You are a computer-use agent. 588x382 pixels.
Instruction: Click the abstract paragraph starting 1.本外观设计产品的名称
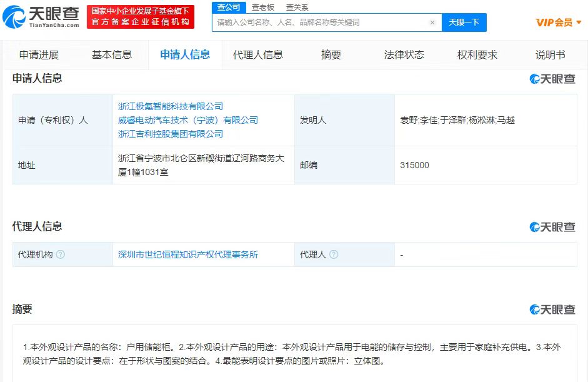(292, 354)
